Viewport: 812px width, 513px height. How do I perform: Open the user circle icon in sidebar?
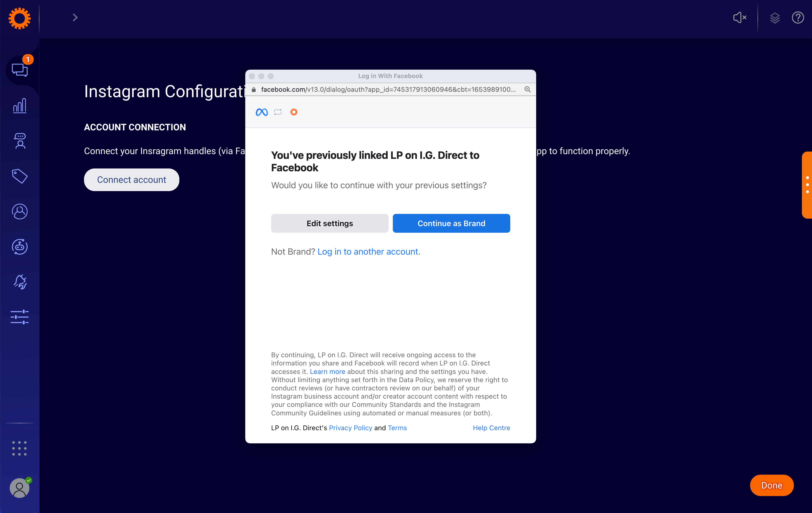point(20,211)
